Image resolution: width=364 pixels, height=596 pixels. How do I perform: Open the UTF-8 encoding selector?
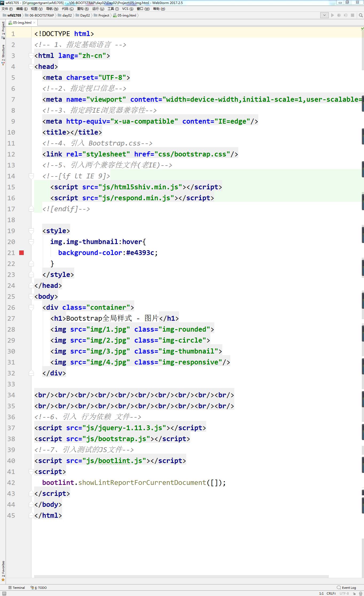pos(344,593)
